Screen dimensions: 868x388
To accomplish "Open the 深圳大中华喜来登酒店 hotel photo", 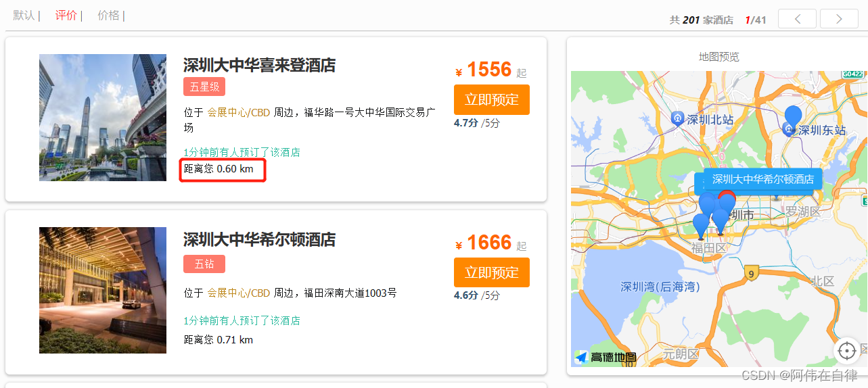I will point(103,118).
